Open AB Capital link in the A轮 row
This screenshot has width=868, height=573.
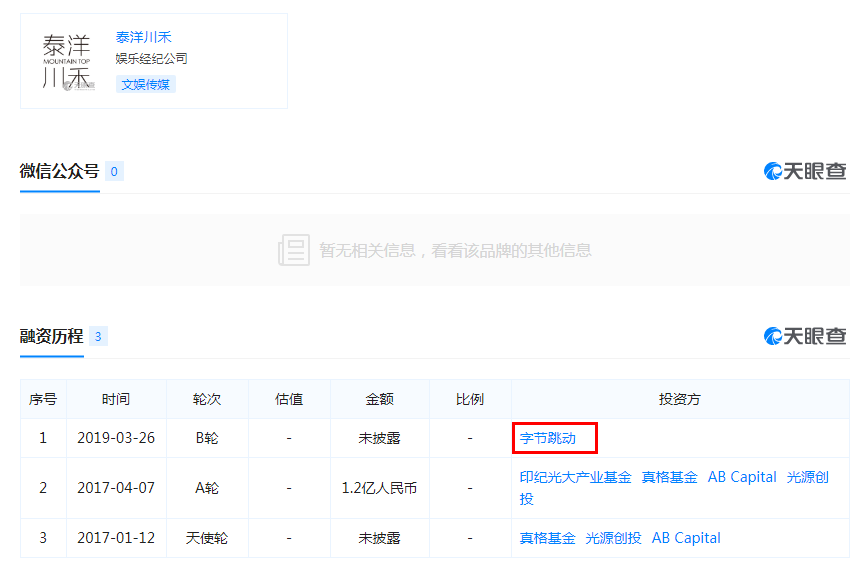742,477
